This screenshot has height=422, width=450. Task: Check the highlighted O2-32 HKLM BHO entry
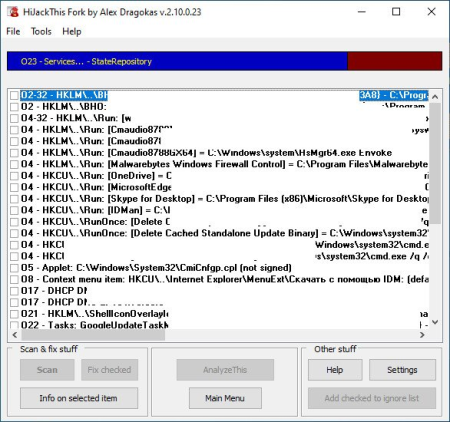coord(14,95)
